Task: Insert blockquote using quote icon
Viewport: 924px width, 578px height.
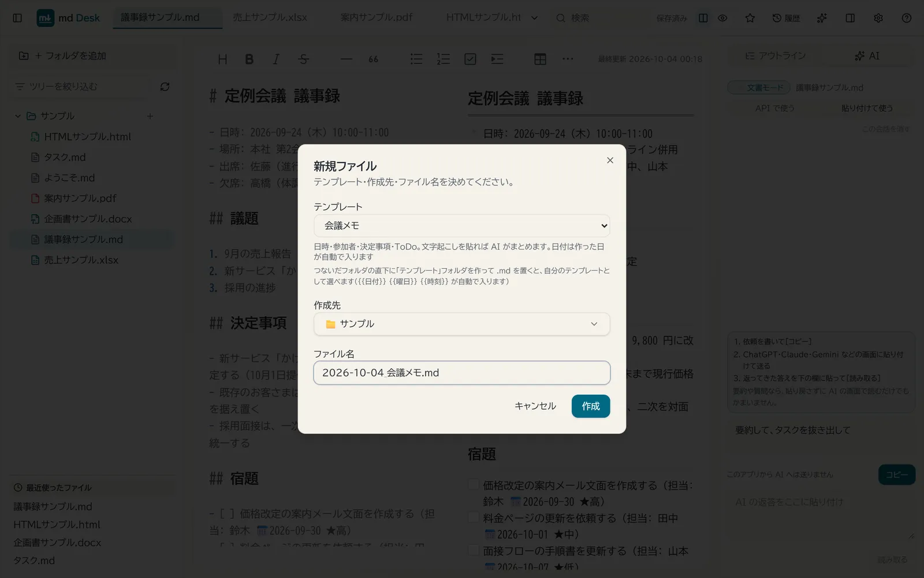Action: 373,59
